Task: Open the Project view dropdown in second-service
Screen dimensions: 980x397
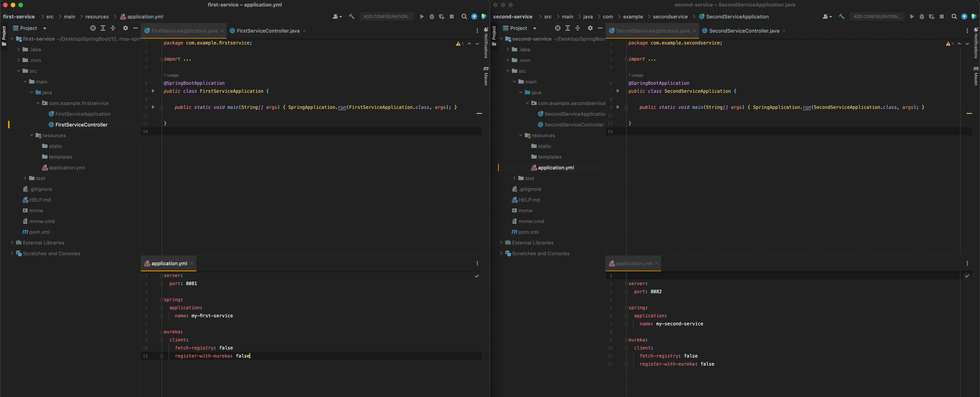Action: point(535,28)
